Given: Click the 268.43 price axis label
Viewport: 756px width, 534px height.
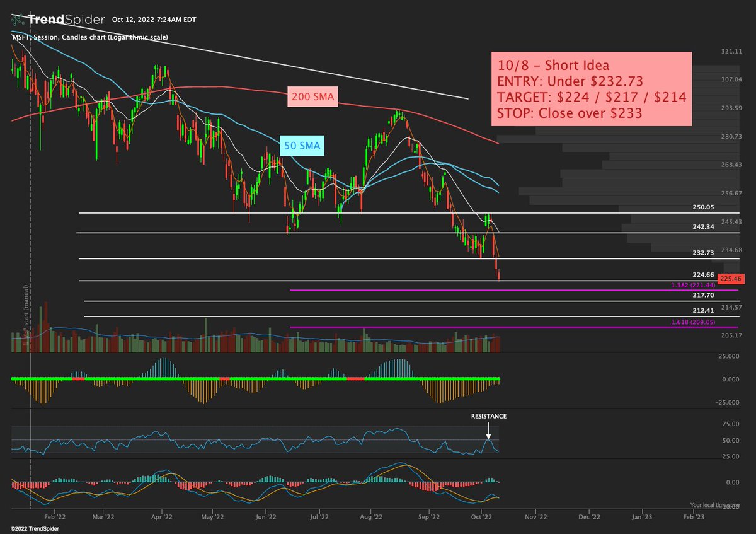Looking at the screenshot, I should tap(730, 165).
